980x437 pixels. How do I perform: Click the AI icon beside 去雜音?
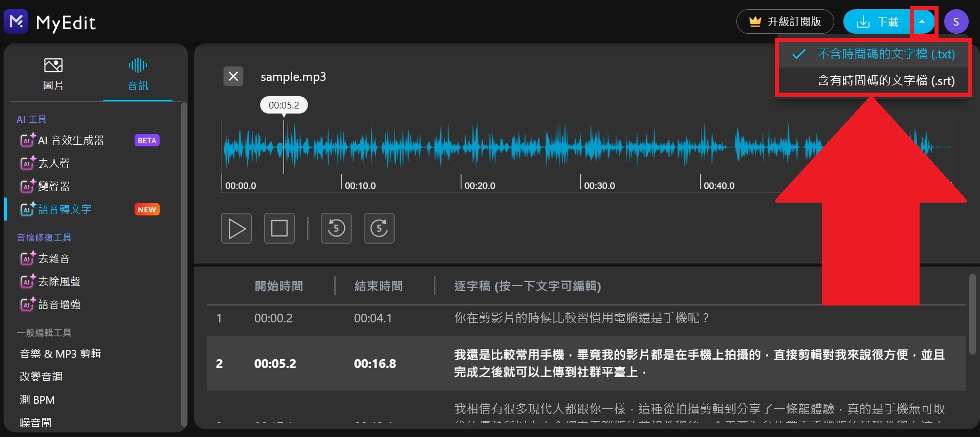[28, 258]
